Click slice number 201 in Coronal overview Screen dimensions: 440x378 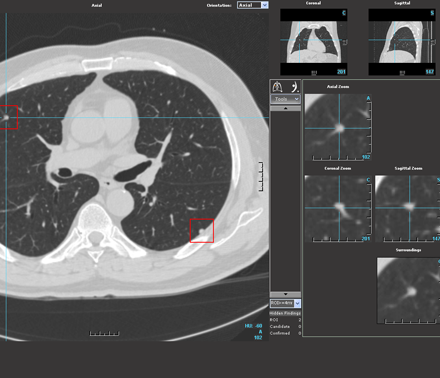[341, 72]
